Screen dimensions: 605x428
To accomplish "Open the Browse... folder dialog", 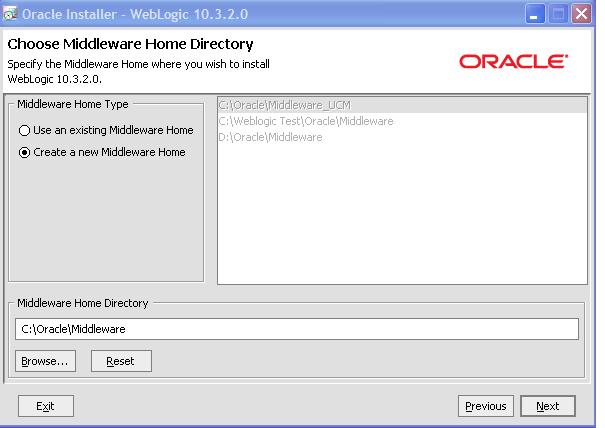I will coord(45,361).
